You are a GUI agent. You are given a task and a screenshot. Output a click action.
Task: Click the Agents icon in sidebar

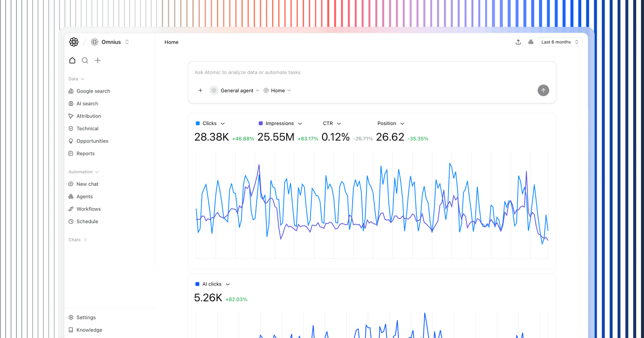click(x=71, y=197)
